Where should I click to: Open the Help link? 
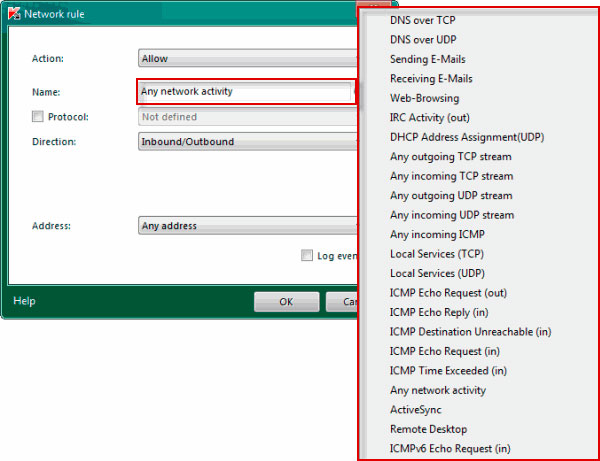[x=24, y=301]
